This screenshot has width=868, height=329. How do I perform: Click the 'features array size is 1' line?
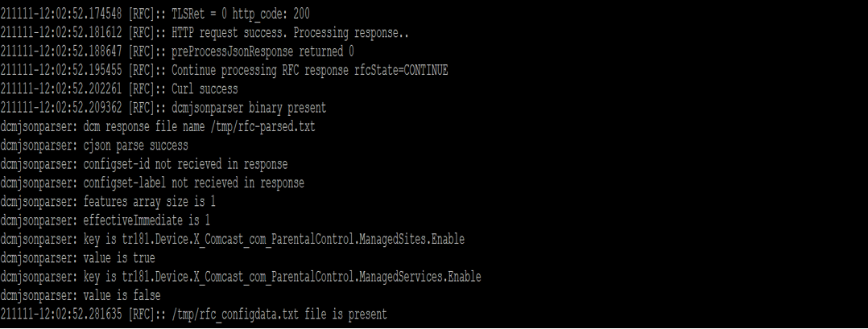149,201
